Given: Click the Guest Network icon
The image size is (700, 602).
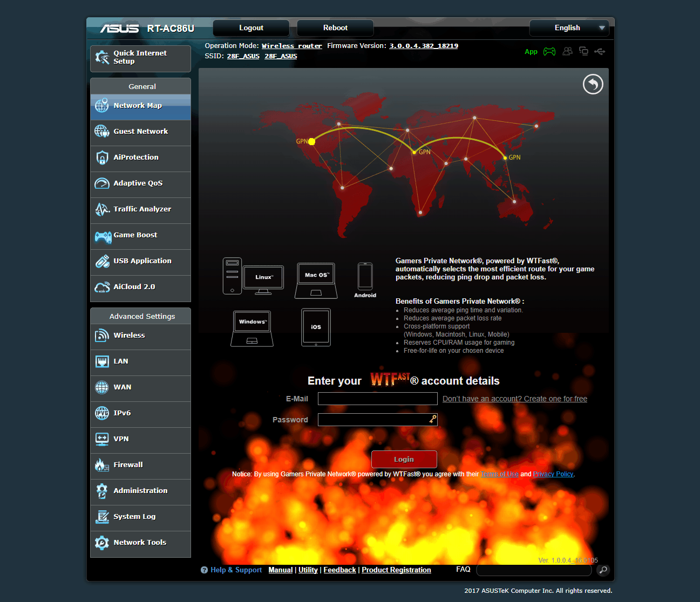Looking at the screenshot, I should (102, 131).
